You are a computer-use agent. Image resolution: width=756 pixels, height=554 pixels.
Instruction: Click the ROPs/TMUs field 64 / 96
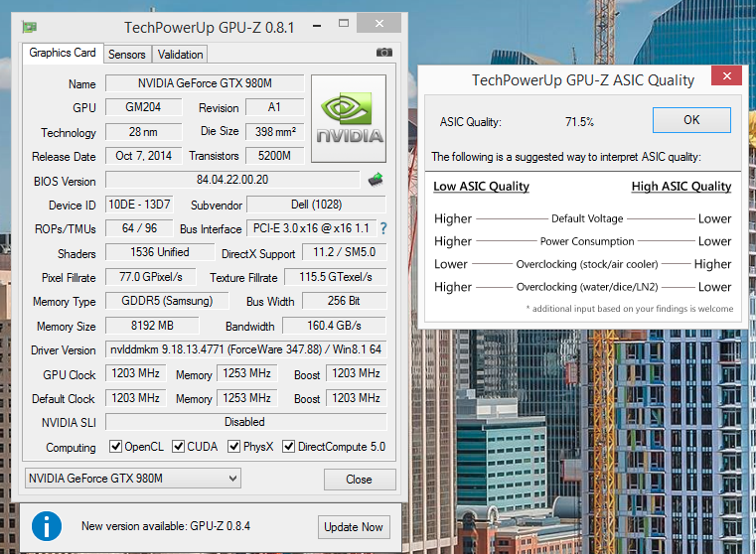pos(139,228)
